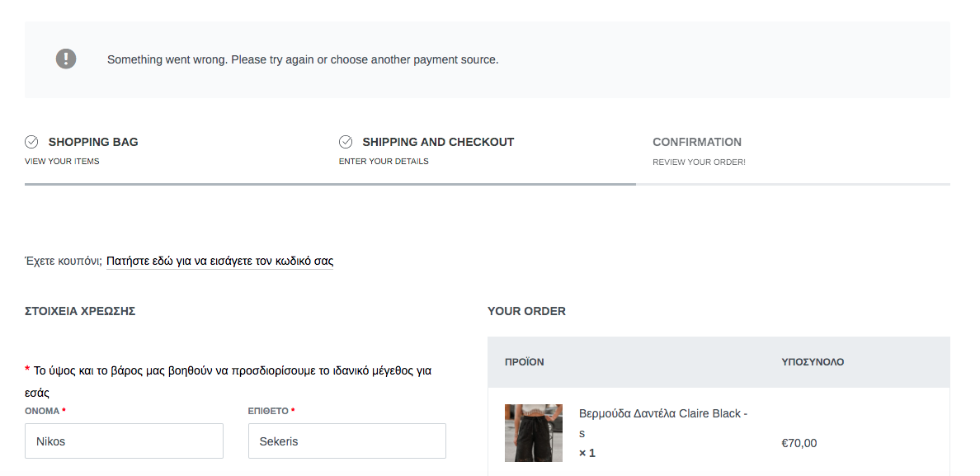The height and width of the screenshot is (476, 980).
Task: Click REVIEW YOUR ORDER! subtitle text
Action: (699, 162)
